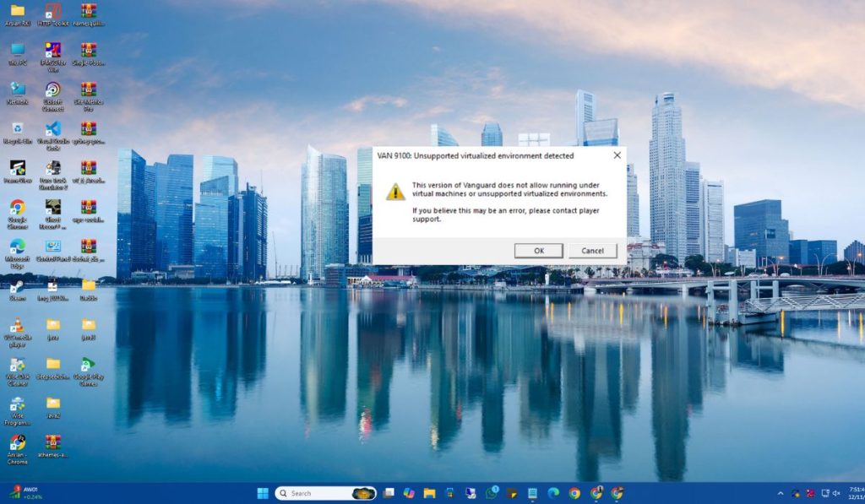Open the volume control in the tray
This screenshot has height=504, width=865.
tap(836, 493)
